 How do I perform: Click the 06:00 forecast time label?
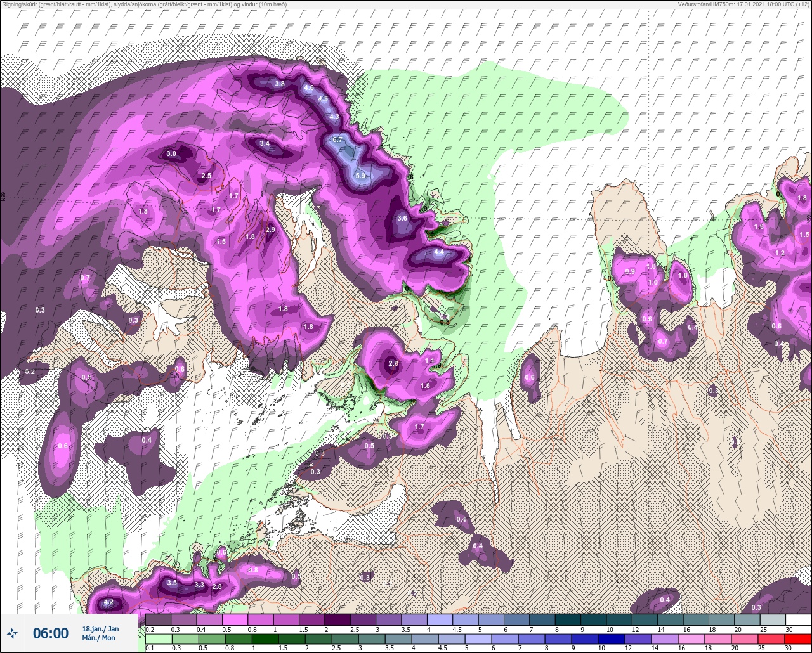51,633
